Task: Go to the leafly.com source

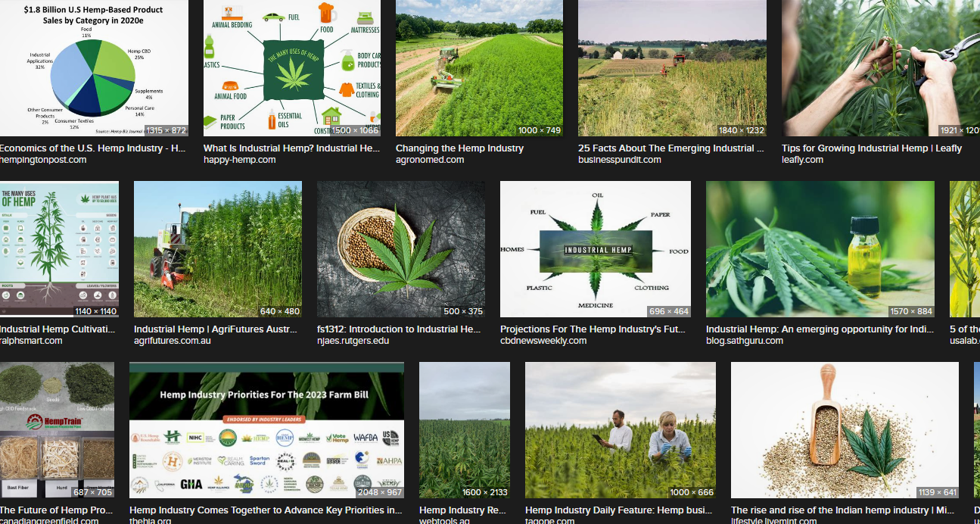Action: tap(802, 160)
